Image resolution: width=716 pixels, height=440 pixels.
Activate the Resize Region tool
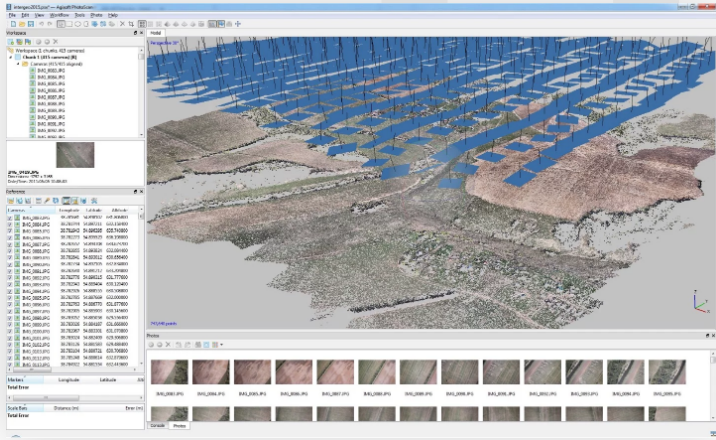click(x=103, y=24)
